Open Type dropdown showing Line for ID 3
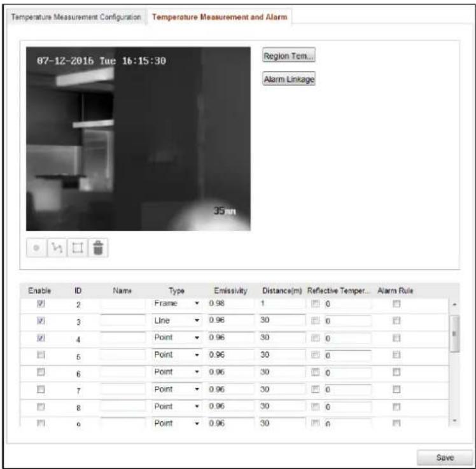The height and width of the screenshot is (469, 476). (177, 320)
